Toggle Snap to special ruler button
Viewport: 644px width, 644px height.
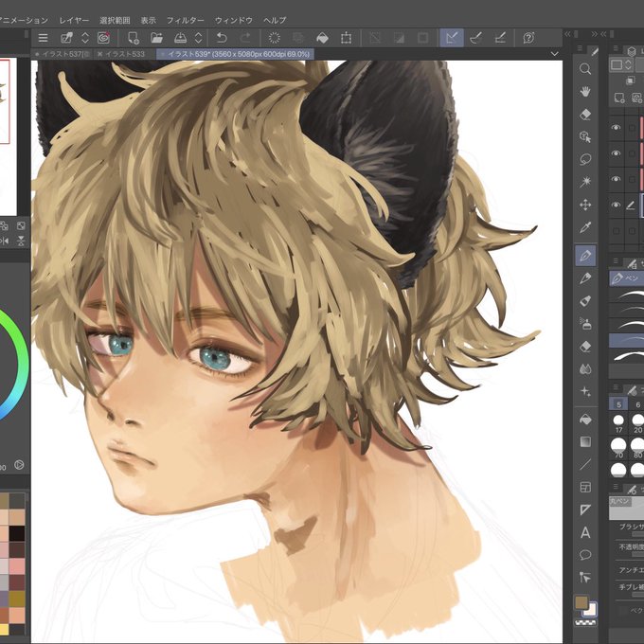(x=475, y=38)
